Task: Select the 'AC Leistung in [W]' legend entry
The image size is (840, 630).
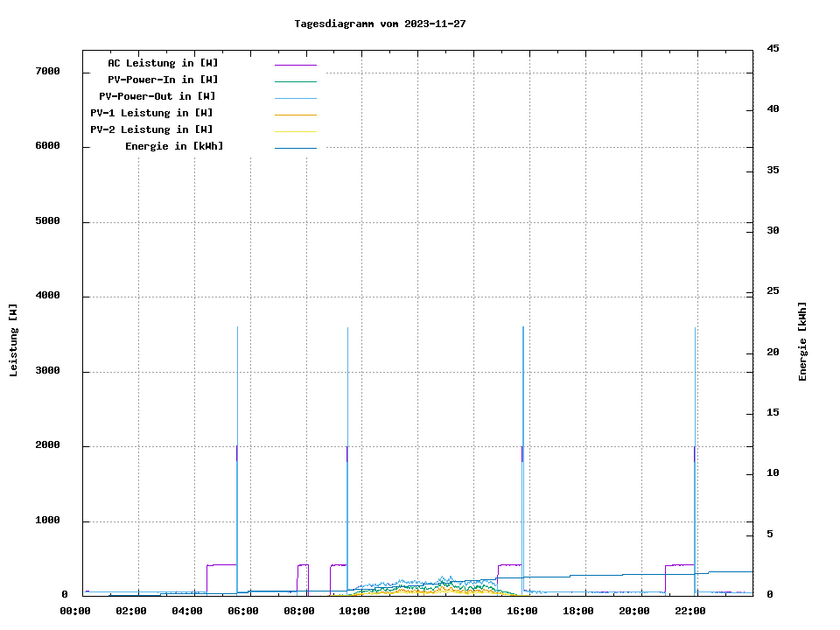Action: pos(163,63)
